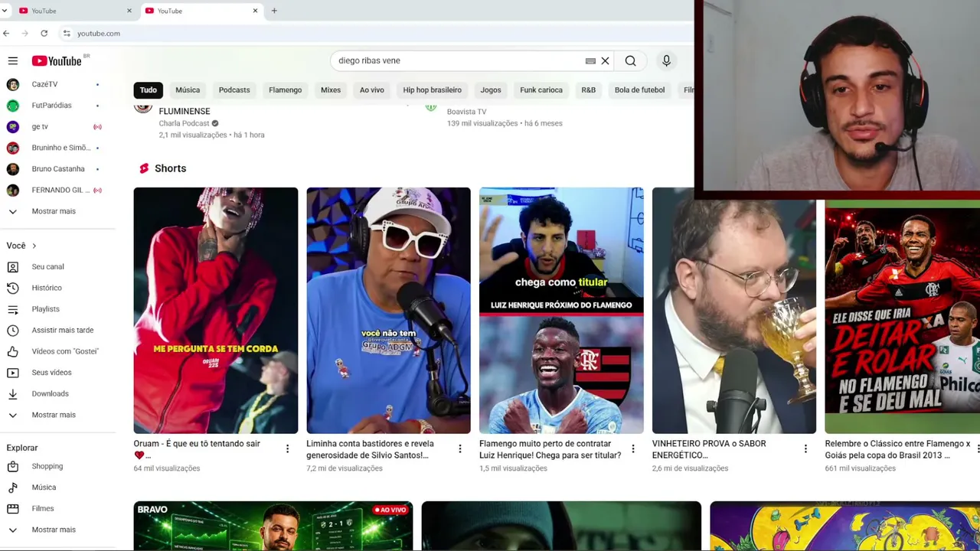Select the Mixes filter chip
The image size is (980, 551).
click(331, 90)
